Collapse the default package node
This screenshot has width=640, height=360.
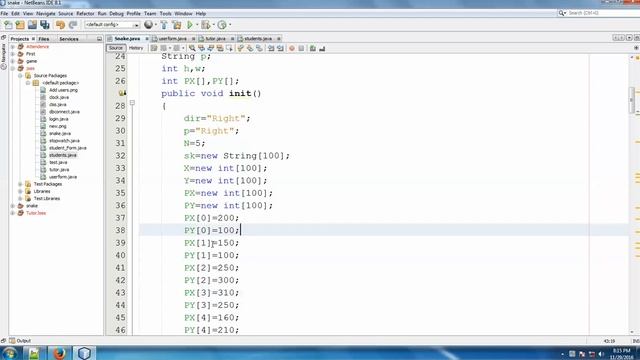(x=28, y=83)
